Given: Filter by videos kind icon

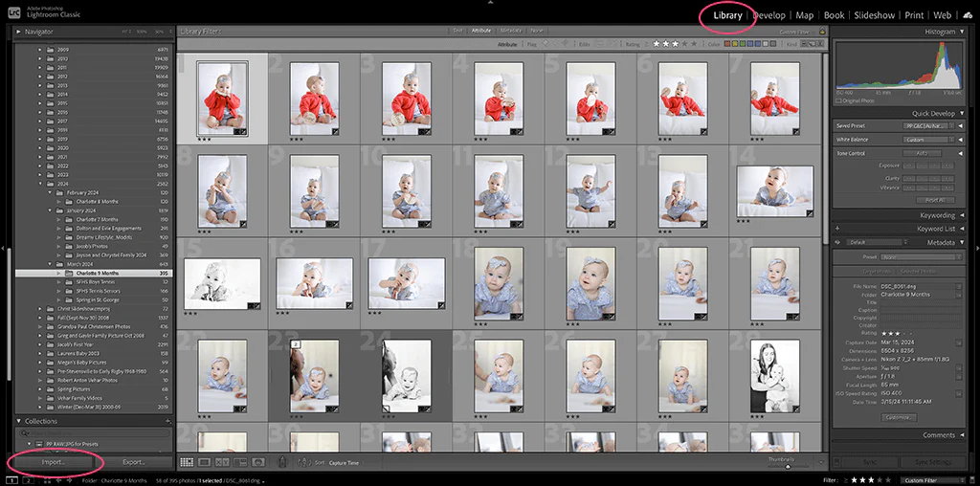Looking at the screenshot, I should (819, 44).
